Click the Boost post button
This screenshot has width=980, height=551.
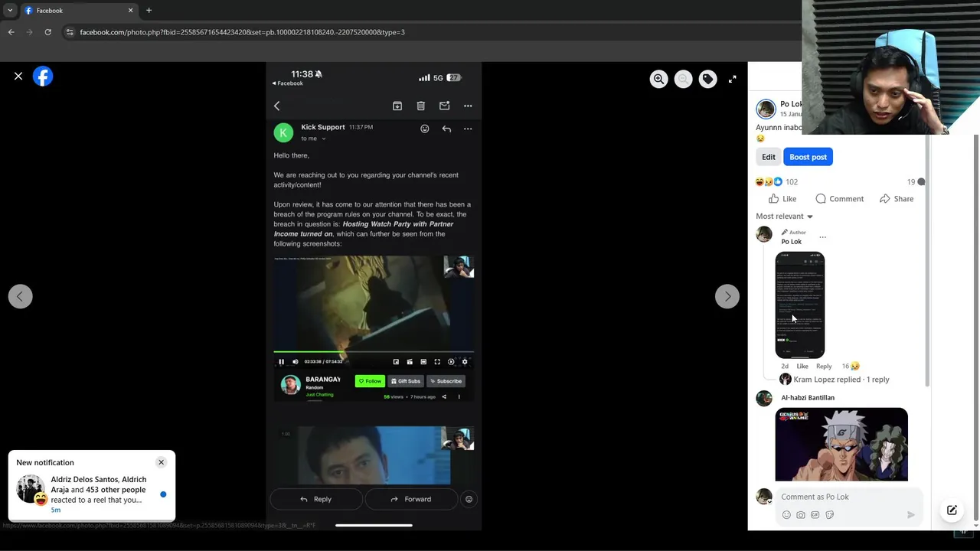coord(808,157)
